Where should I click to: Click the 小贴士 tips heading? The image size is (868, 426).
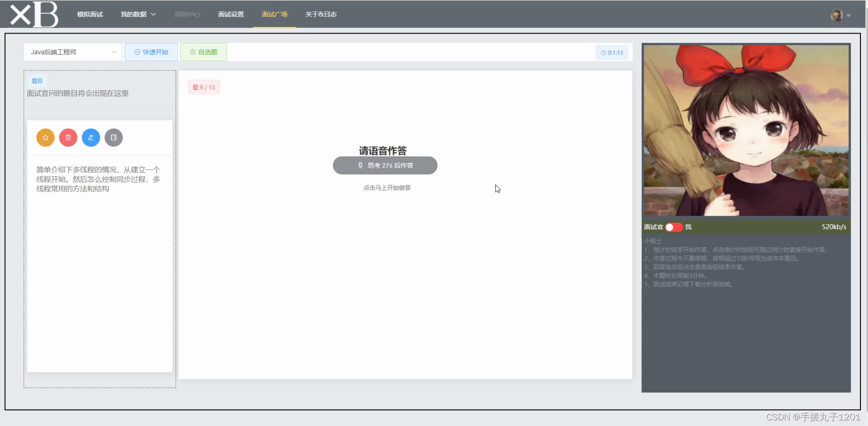point(653,241)
